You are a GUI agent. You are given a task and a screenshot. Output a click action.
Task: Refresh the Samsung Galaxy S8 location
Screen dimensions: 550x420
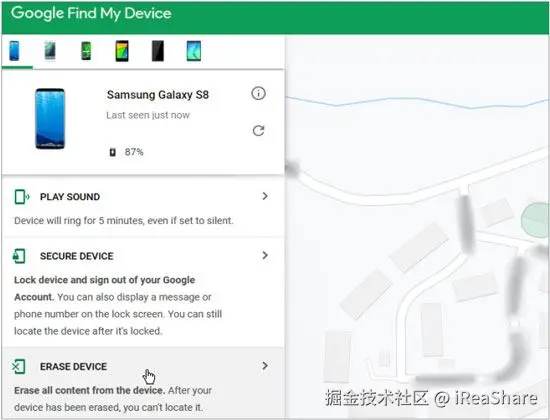point(259,131)
